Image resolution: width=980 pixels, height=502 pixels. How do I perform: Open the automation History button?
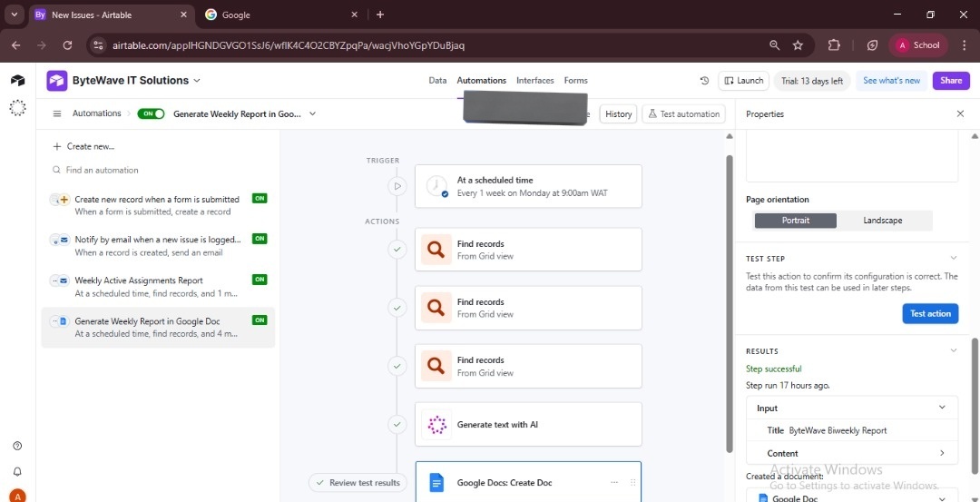tap(618, 113)
